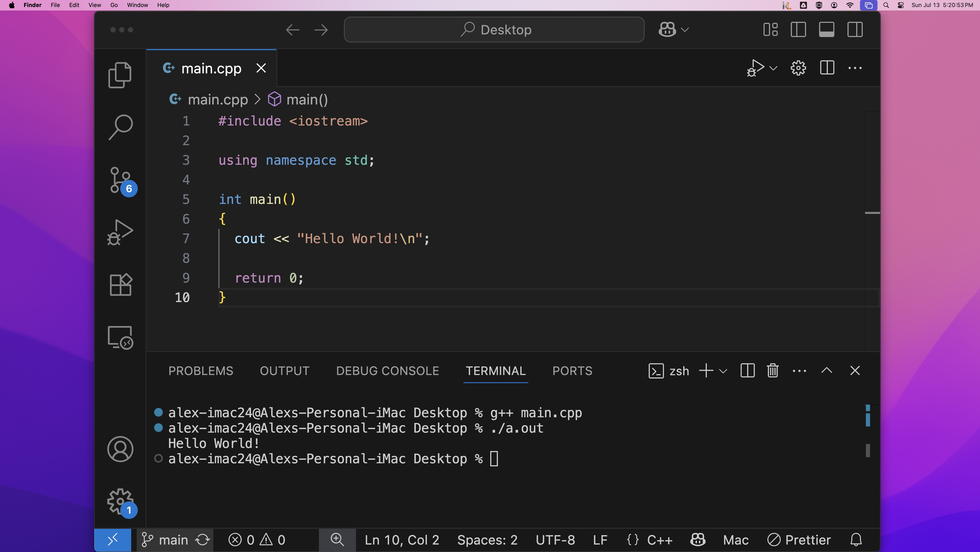
Task: Click Ln 10, Col 2 in the status bar
Action: [401, 540]
